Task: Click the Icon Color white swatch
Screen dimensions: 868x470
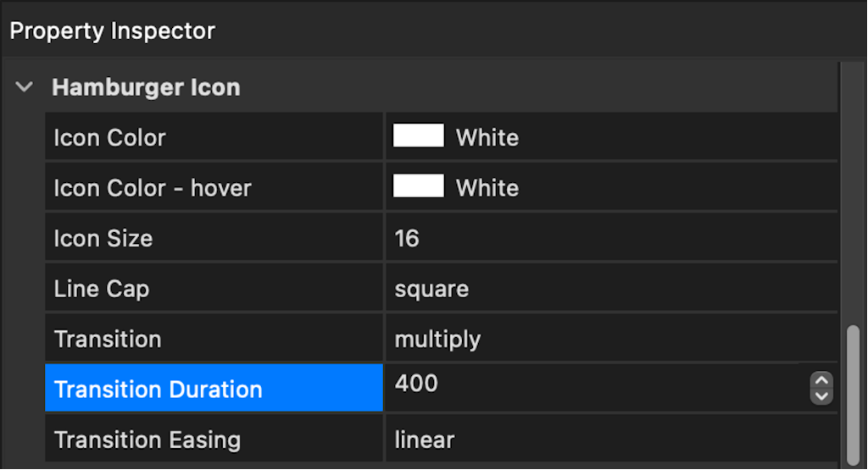Action: pos(419,135)
